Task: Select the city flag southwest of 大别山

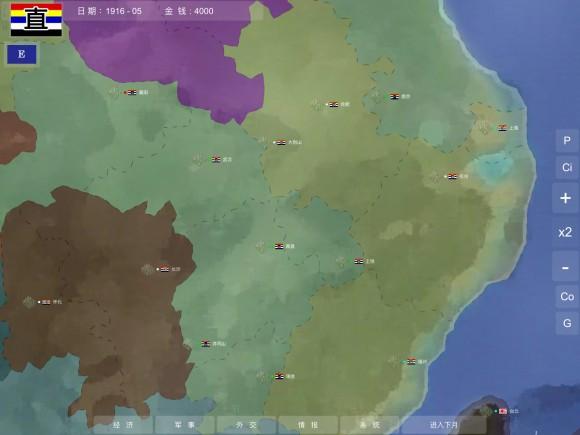Action: 216,159
